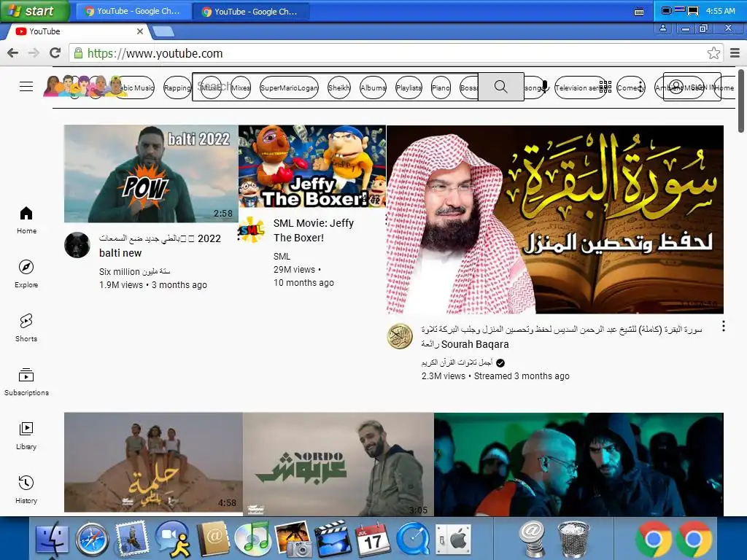This screenshot has width=747, height=560.
Task: Click the address bar showing www.youtube.com
Action: pyautogui.click(x=391, y=52)
